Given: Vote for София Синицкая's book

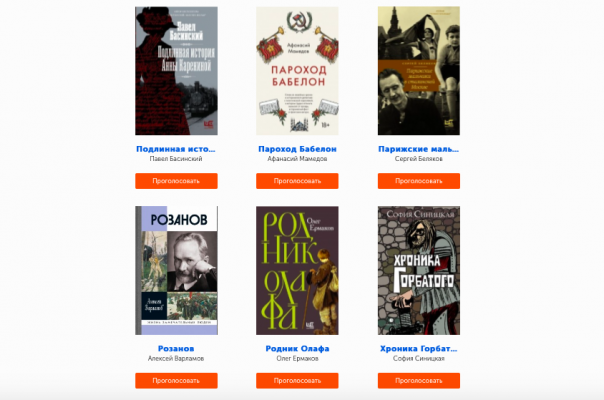Looking at the screenshot, I should click(x=419, y=381).
